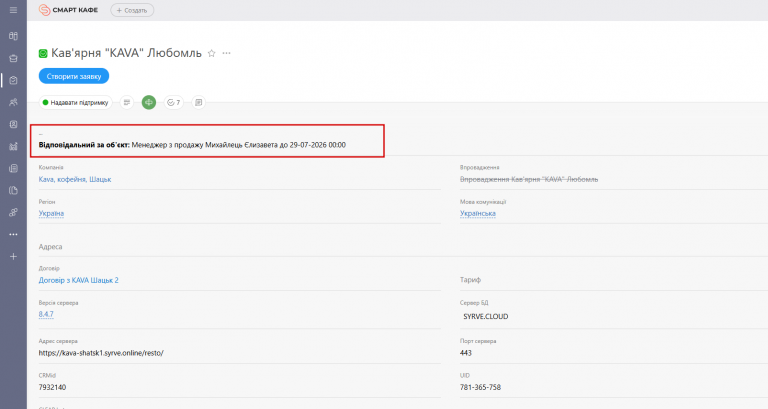
Task: Click the Створити заявку button
Action: pos(74,76)
